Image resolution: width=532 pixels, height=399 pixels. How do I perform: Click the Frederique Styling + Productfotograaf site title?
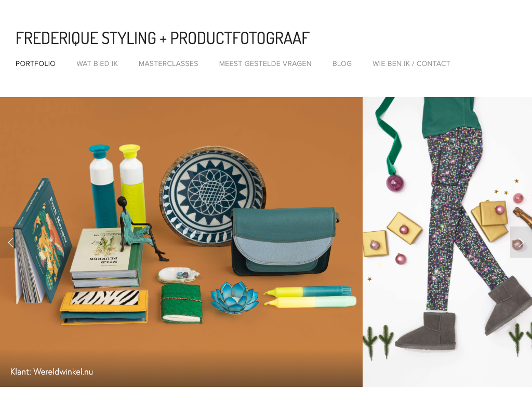pyautogui.click(x=163, y=38)
